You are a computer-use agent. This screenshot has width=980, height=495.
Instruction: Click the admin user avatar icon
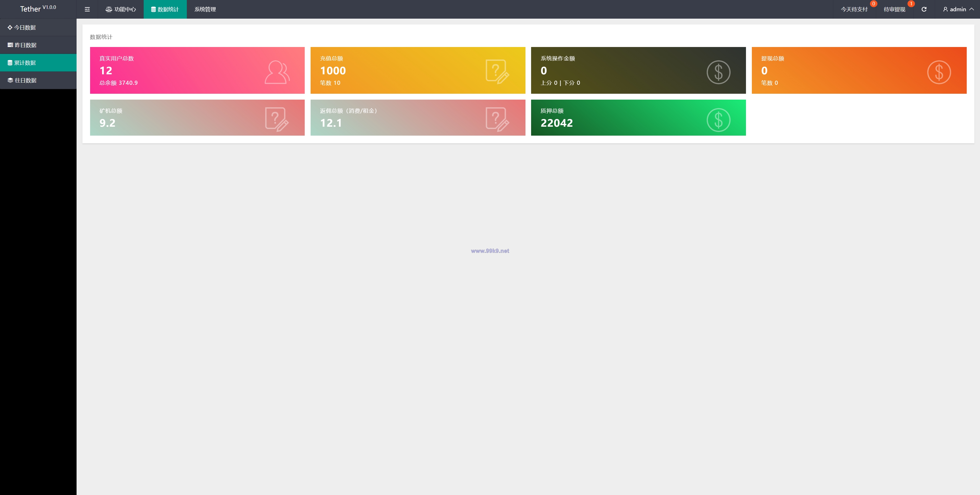(x=945, y=9)
